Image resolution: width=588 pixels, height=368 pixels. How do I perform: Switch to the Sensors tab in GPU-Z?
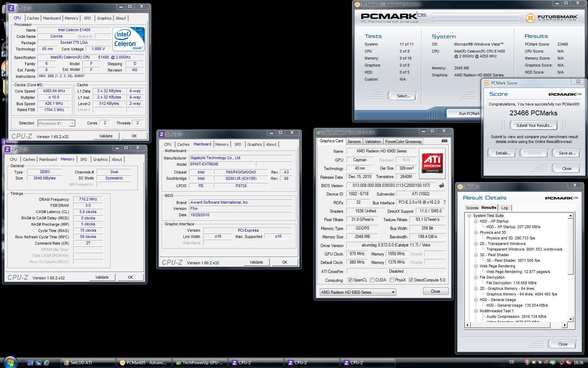[354, 142]
